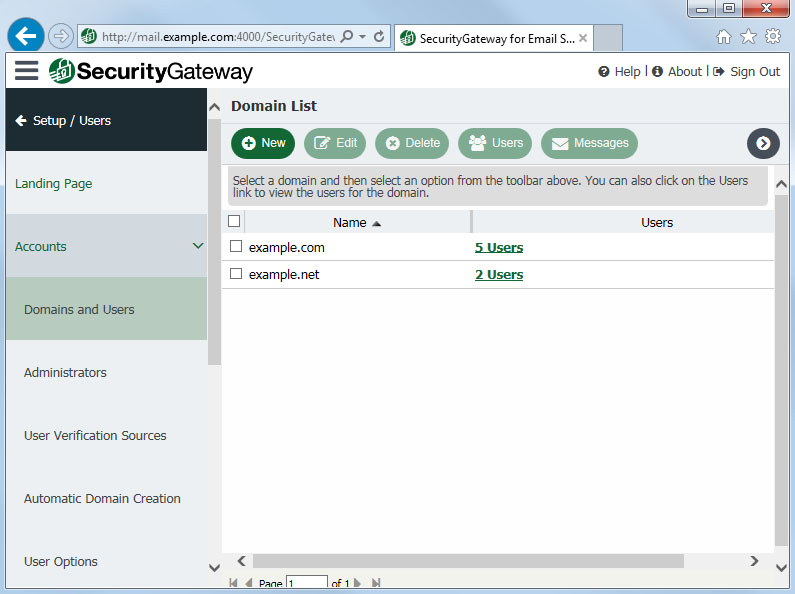This screenshot has width=795, height=594.
Task: Collapse the Accounts section chevron
Action: (198, 246)
